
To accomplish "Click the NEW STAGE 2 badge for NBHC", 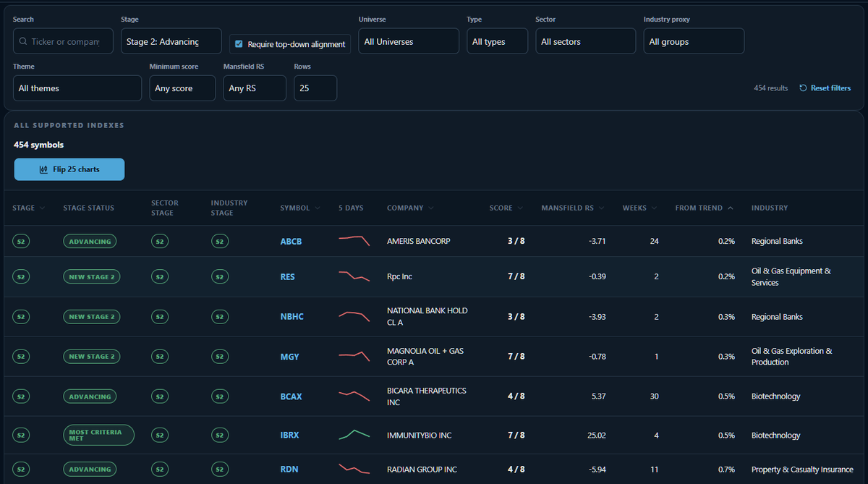I will tap(92, 316).
